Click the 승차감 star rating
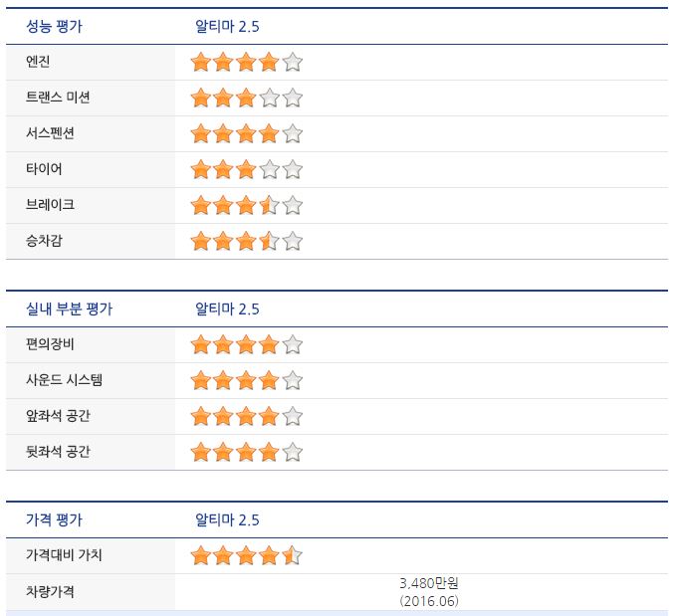 pyautogui.click(x=246, y=242)
